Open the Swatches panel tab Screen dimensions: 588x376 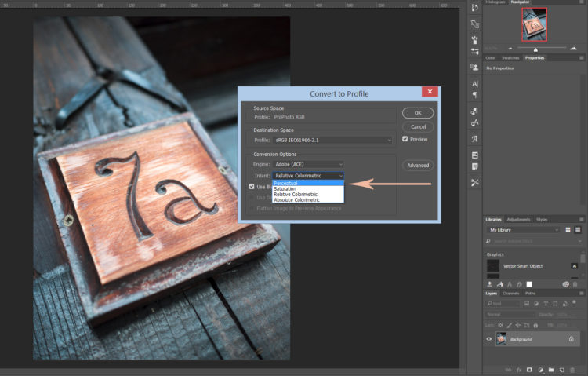point(510,57)
